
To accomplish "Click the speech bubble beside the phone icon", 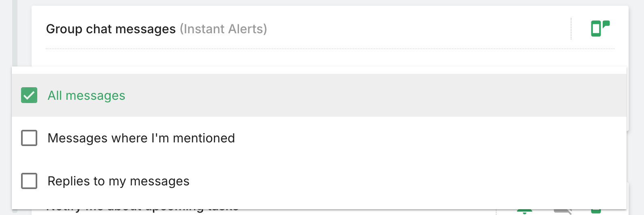I will tap(606, 24).
